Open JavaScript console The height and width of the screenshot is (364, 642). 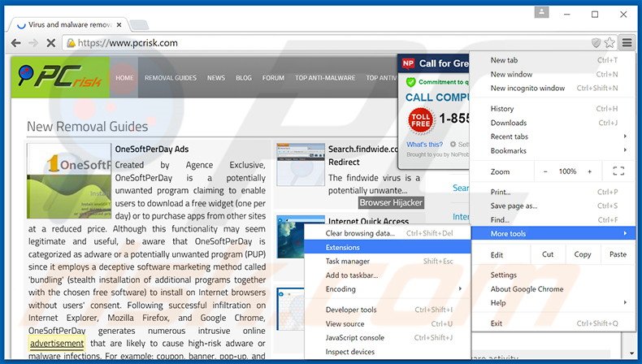tap(388, 337)
